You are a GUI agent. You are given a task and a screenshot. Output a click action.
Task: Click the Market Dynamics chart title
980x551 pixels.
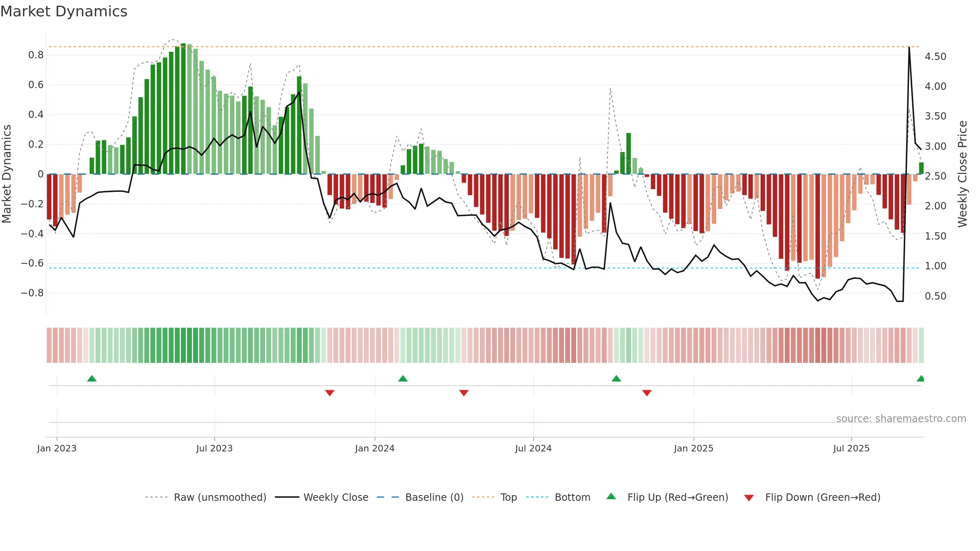click(x=64, y=11)
